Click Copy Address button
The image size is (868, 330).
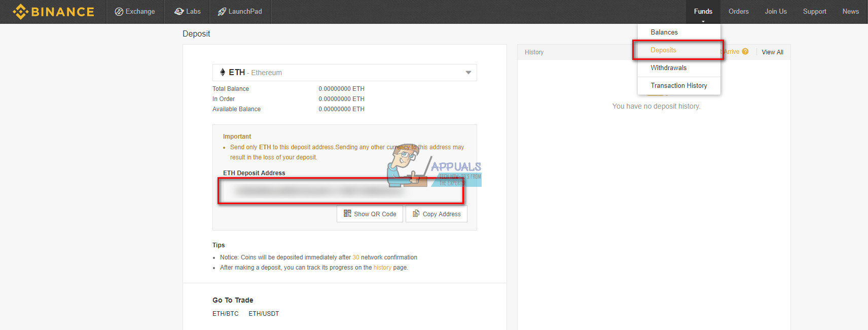tap(436, 214)
